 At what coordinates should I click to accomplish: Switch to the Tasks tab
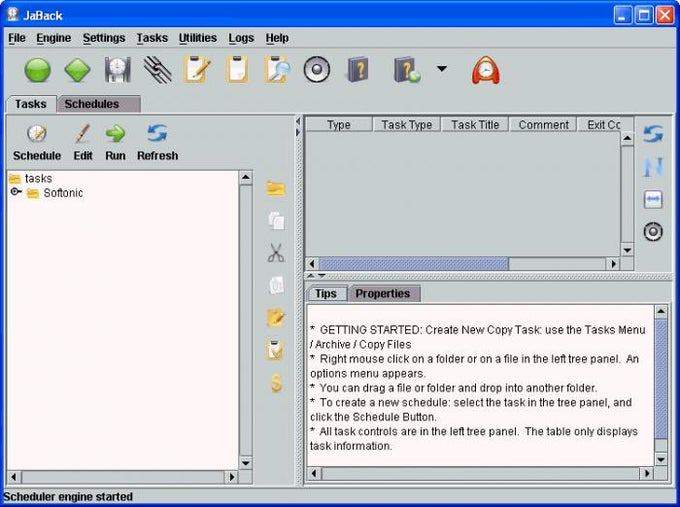[31, 104]
